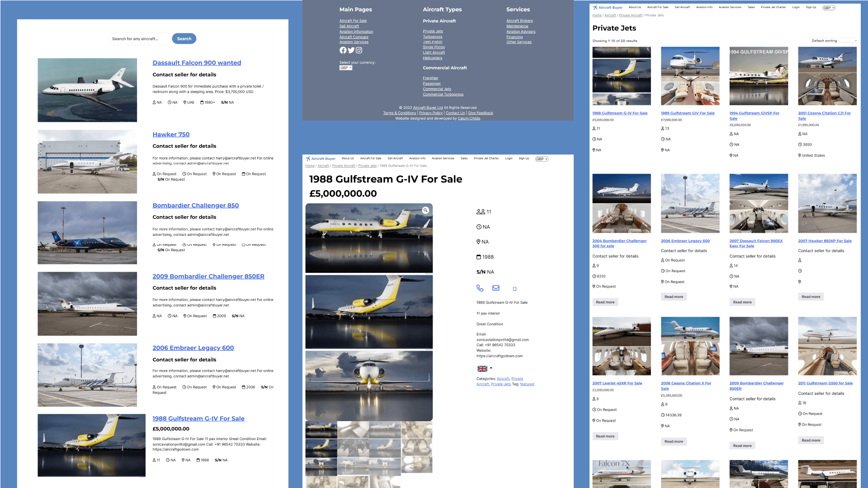
Task: Open 1988 Gulfstream G-IV For Sale search result link
Action: (198, 419)
